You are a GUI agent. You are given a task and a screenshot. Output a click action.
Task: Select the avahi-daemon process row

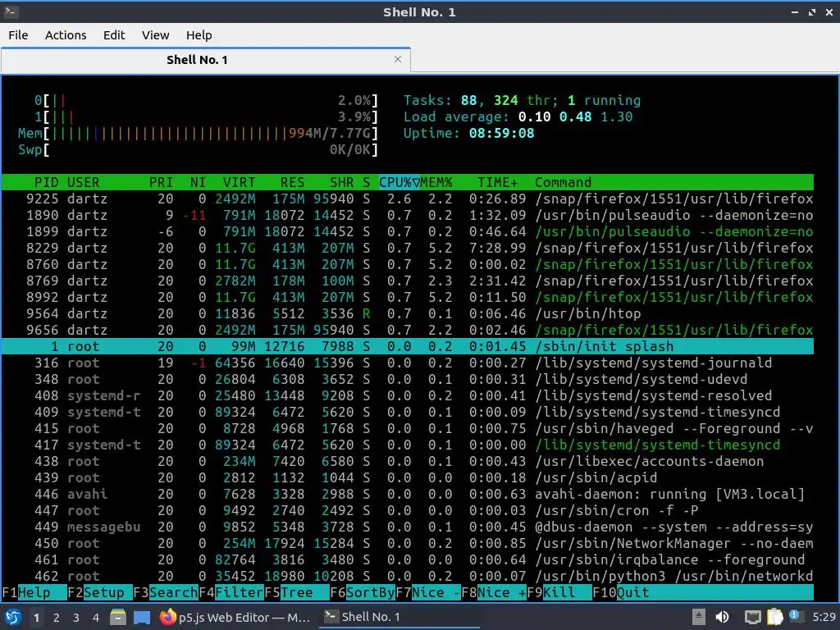408,494
